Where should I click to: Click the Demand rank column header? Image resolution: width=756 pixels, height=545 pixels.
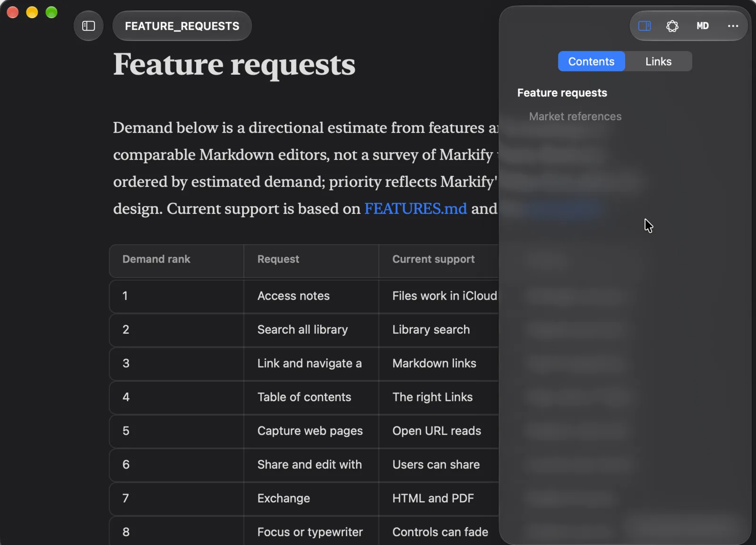176,261
